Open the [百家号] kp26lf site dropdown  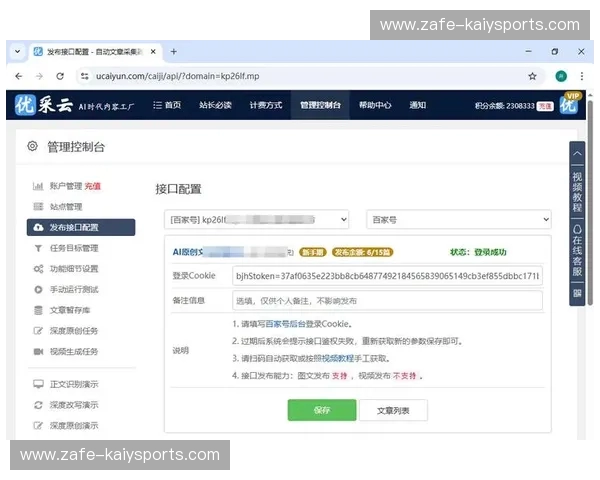pos(256,219)
